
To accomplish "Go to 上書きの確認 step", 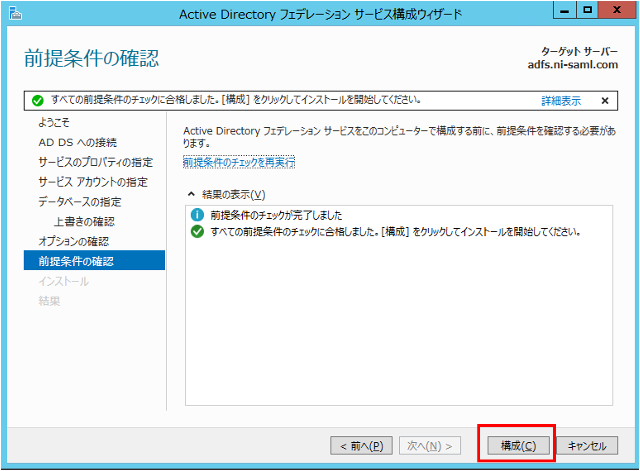I will tap(84, 222).
